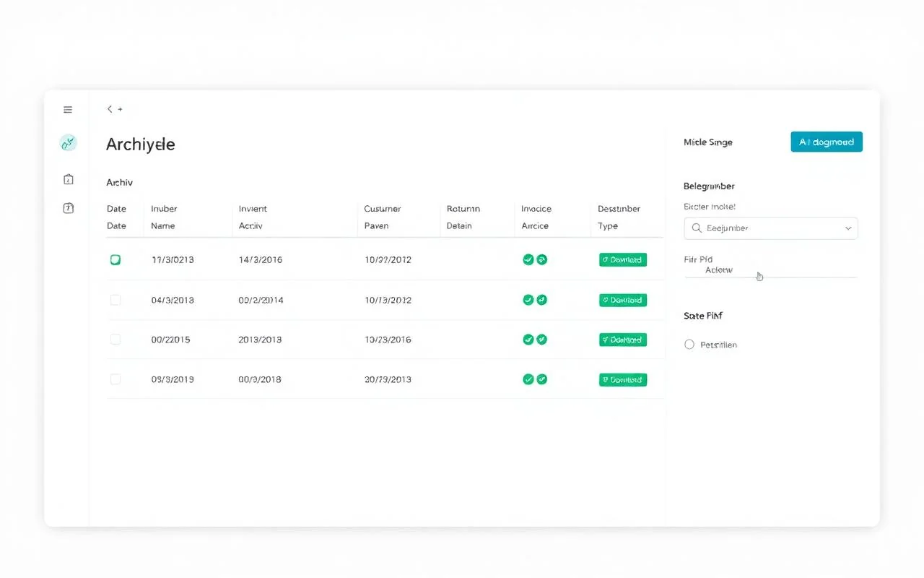Download the 00/22015 row entry

(622, 340)
